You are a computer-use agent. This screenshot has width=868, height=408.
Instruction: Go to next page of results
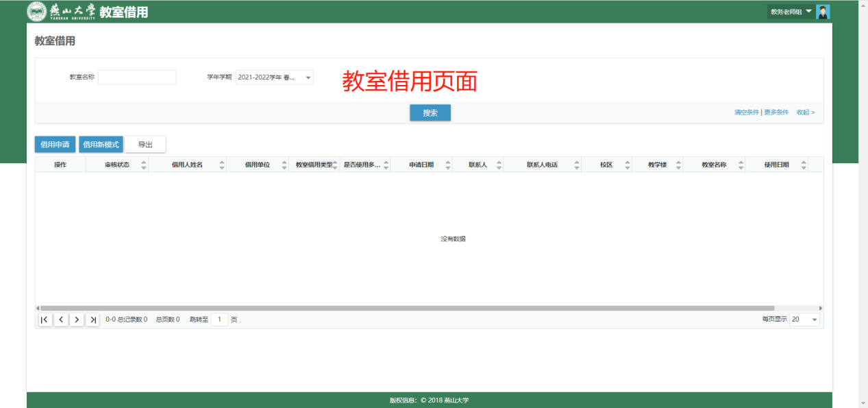pyautogui.click(x=77, y=320)
